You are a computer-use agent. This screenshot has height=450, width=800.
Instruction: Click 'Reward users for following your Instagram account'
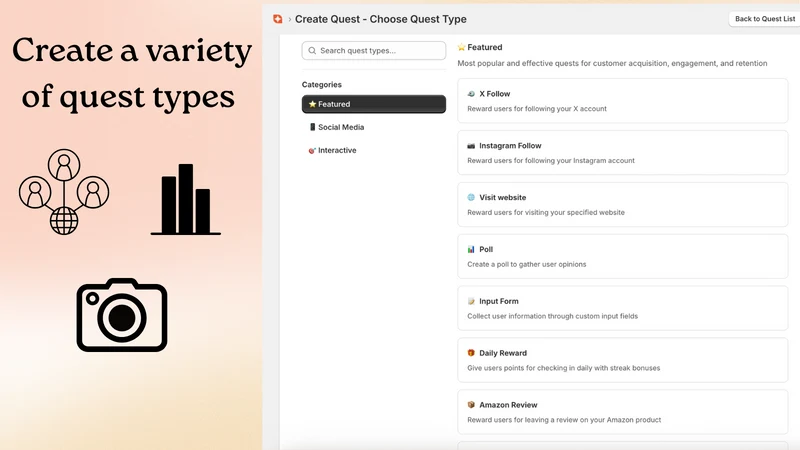551,161
